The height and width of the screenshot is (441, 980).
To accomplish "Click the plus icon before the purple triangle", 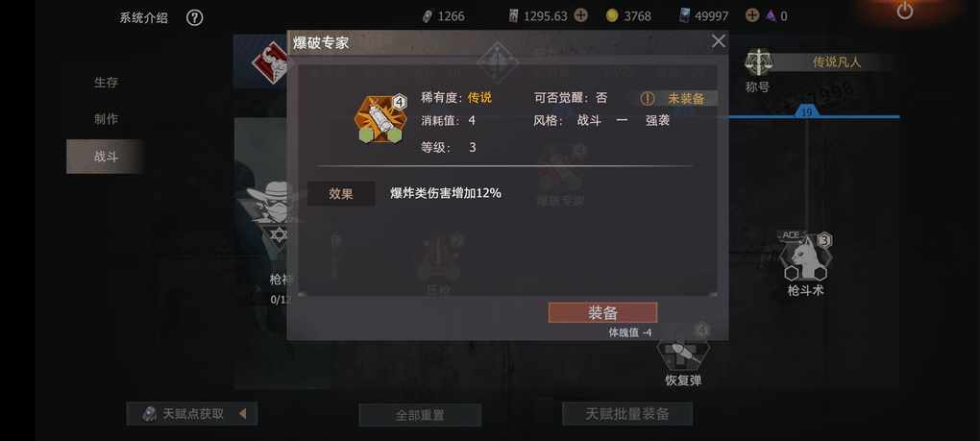I will (x=752, y=15).
